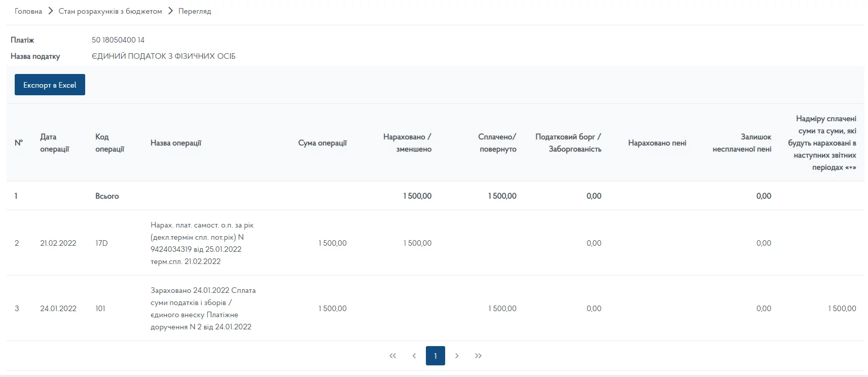Go to next page arrow

pos(457,356)
